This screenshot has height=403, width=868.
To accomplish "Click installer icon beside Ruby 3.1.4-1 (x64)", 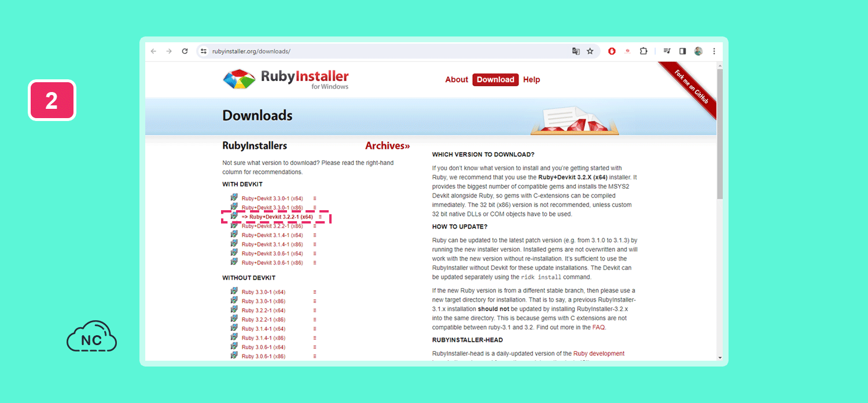I will 234,328.
